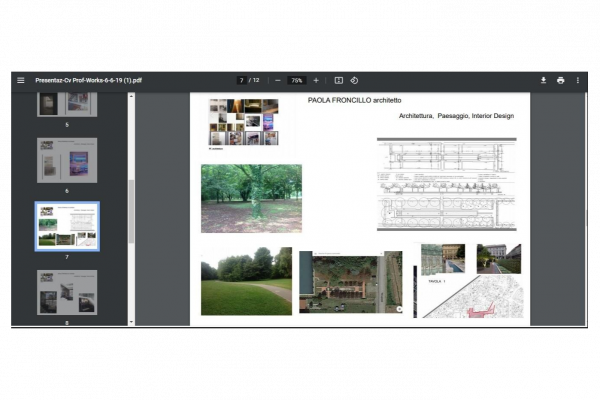Image resolution: width=600 pixels, height=400 pixels.
Task: Click the zoom out minus icon
Action: pyautogui.click(x=277, y=80)
